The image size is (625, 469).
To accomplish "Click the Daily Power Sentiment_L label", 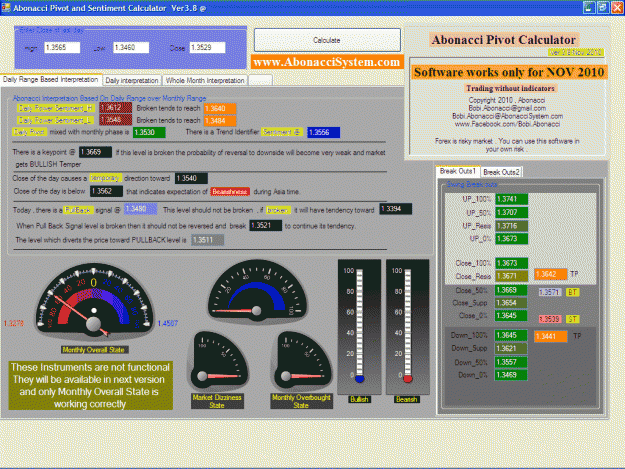I will (x=55, y=120).
